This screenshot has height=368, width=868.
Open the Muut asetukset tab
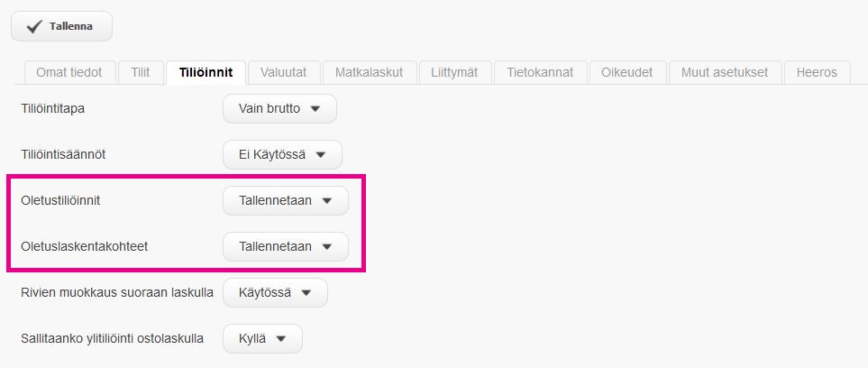[x=725, y=72]
